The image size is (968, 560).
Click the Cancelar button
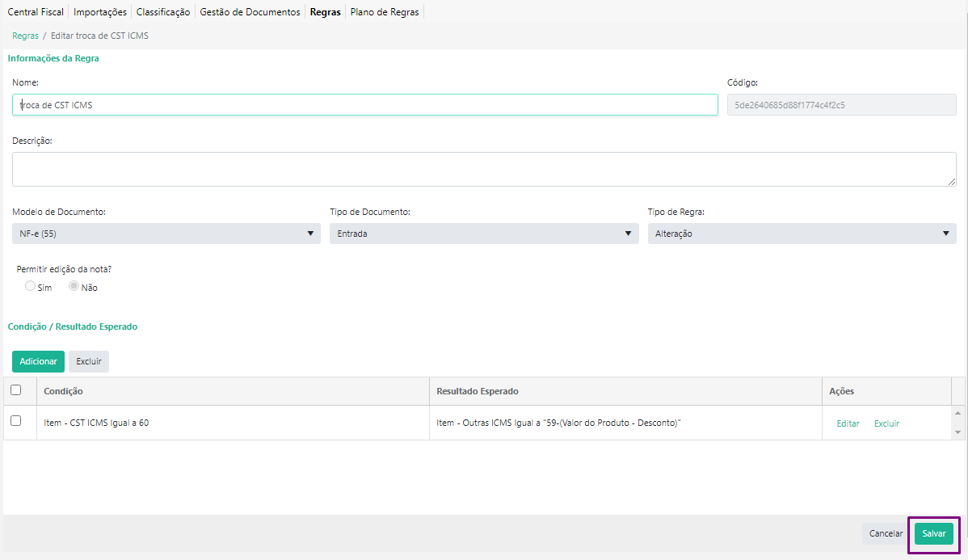pyautogui.click(x=886, y=533)
